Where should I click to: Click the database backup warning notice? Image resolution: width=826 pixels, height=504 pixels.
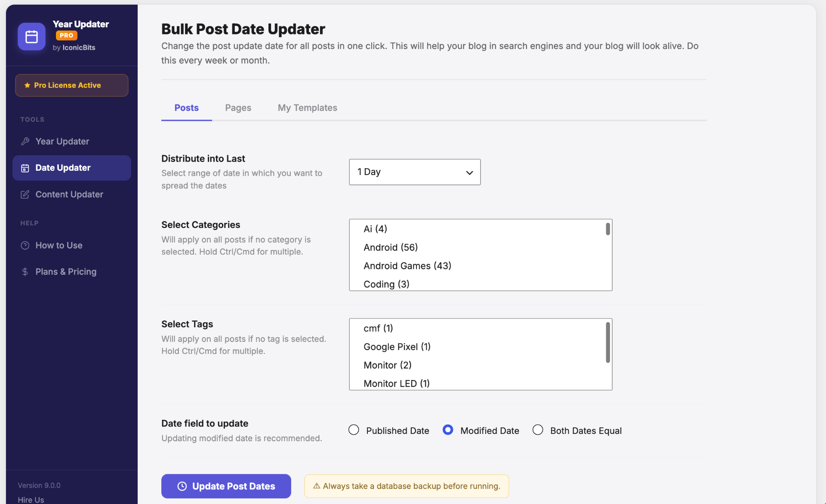[407, 486]
